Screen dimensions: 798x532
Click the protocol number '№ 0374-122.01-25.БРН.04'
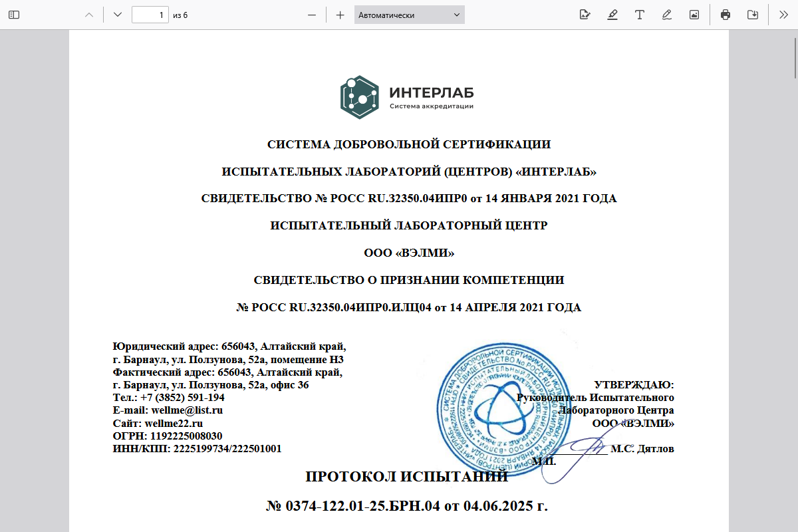click(354, 506)
